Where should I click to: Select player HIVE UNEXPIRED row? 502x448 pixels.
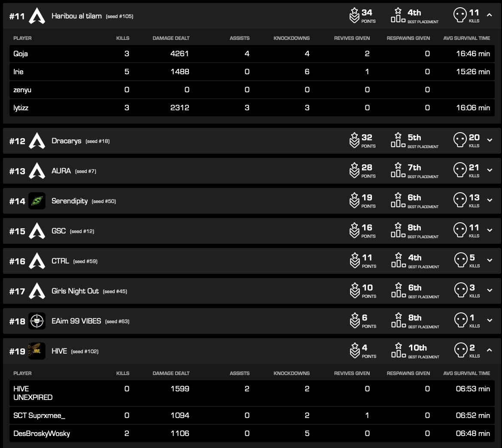tap(252, 393)
